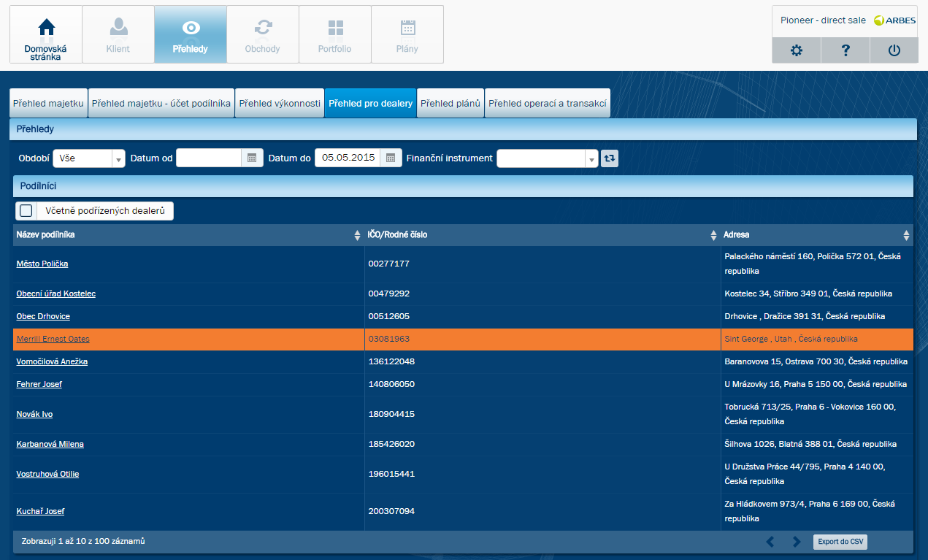
Task: Click Pioneer - direct sale label
Action: pos(823,20)
